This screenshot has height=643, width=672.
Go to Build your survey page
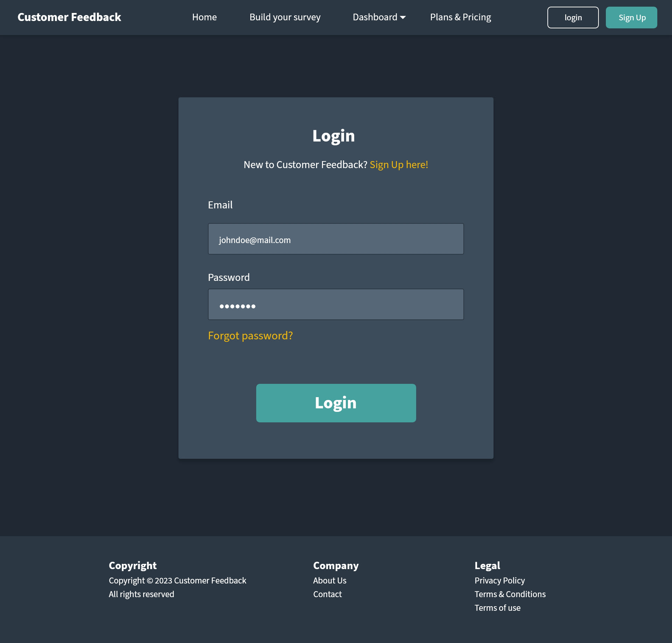[285, 17]
